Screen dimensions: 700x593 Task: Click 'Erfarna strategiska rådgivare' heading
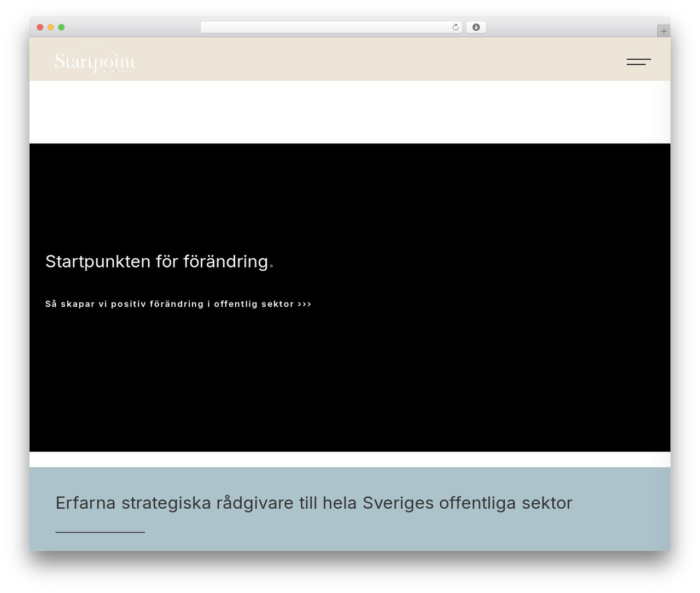pos(314,503)
